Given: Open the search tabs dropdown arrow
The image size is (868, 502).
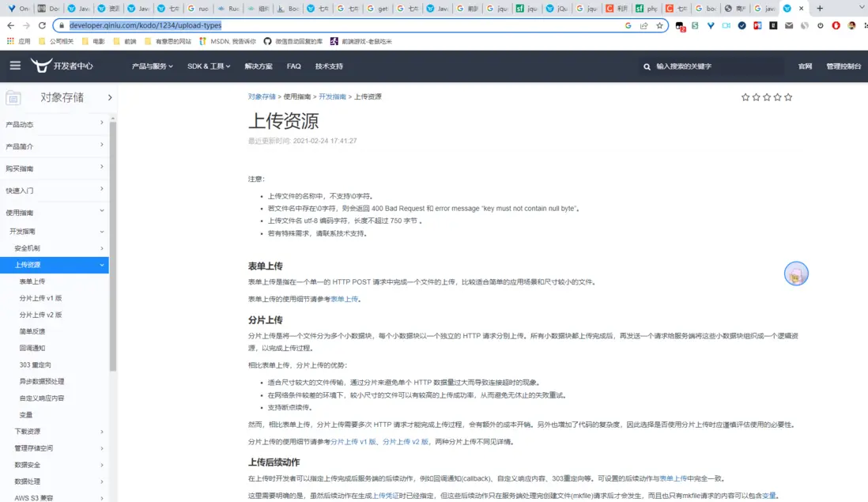Looking at the screenshot, I should tap(862, 8).
